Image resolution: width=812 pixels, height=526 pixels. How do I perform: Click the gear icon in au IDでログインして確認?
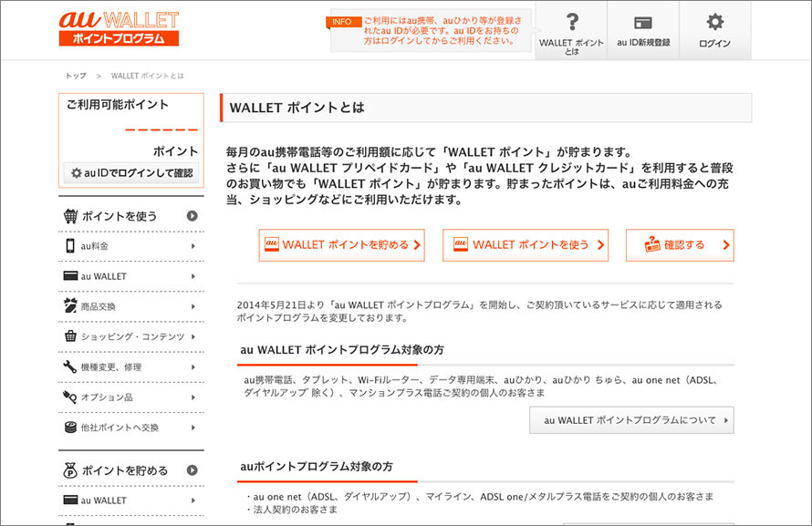click(x=76, y=172)
